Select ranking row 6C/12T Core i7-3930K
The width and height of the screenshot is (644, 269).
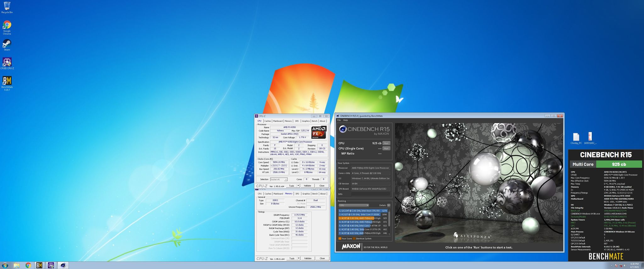coord(363,214)
